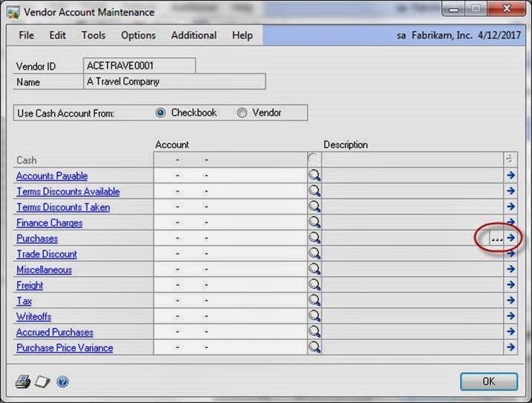Open the File menu
The height and width of the screenshot is (403, 532).
pos(27,35)
